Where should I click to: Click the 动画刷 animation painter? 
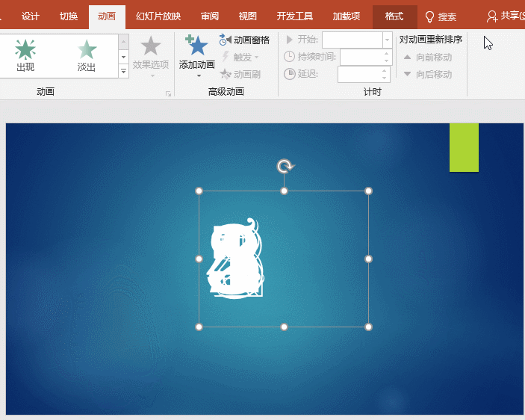coord(240,74)
